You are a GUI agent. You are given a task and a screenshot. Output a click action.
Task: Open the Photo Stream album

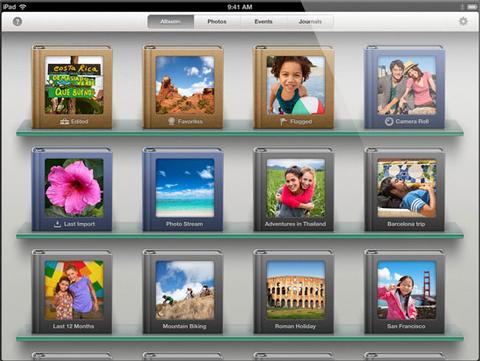[183, 189]
